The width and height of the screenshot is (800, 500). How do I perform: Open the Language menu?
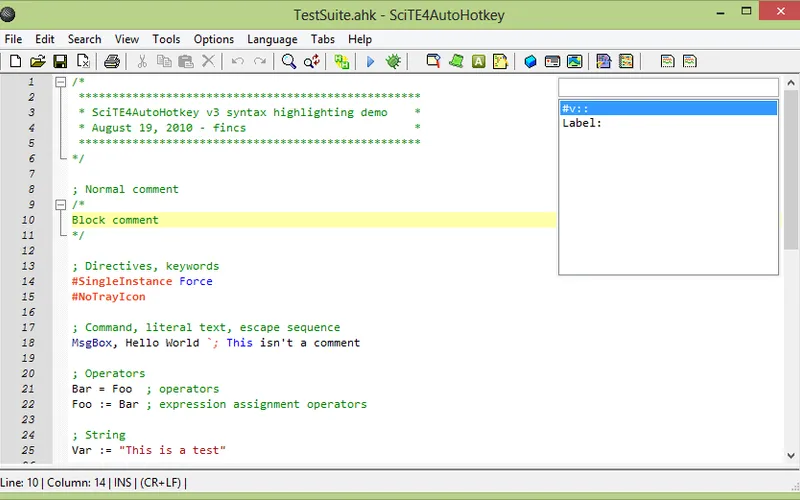point(272,39)
